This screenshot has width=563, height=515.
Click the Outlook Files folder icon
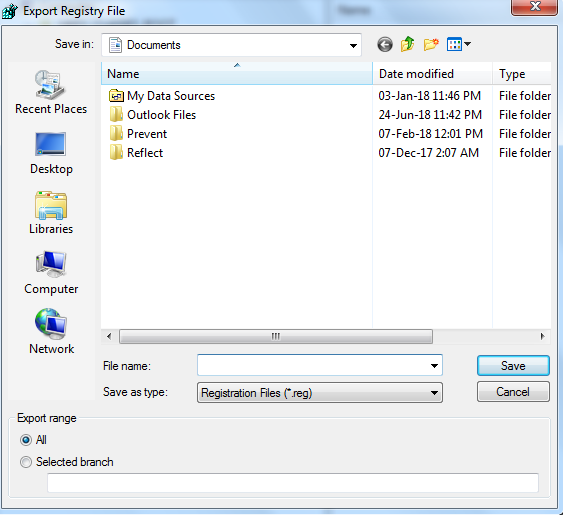[116, 115]
